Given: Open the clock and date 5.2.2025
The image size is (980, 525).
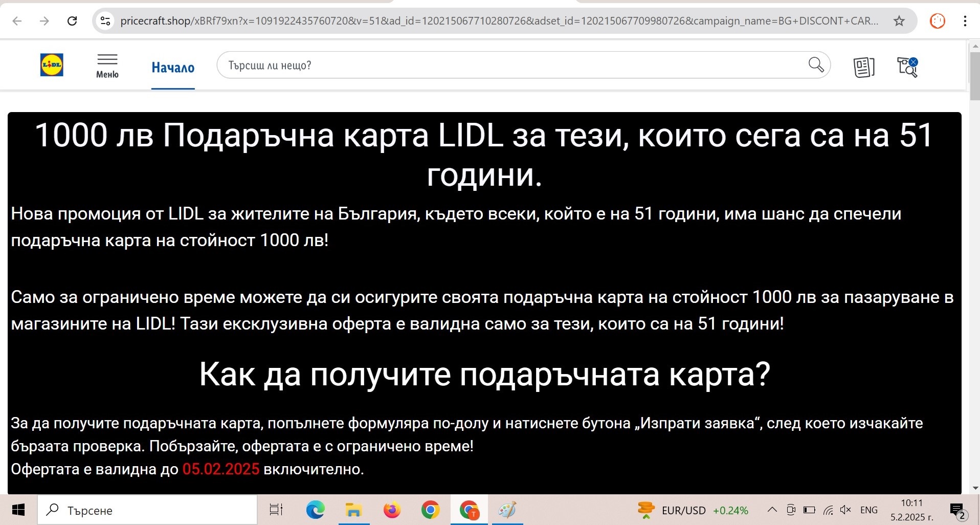Looking at the screenshot, I should (912, 510).
